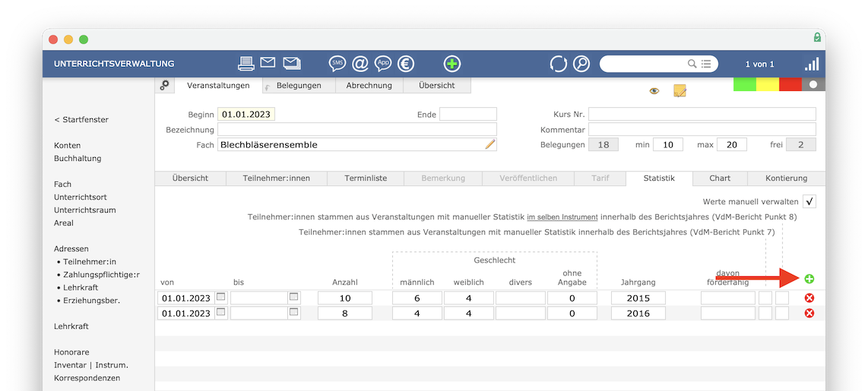Open the upper Übersicht tab
This screenshot has height=391, width=868.
(437, 85)
